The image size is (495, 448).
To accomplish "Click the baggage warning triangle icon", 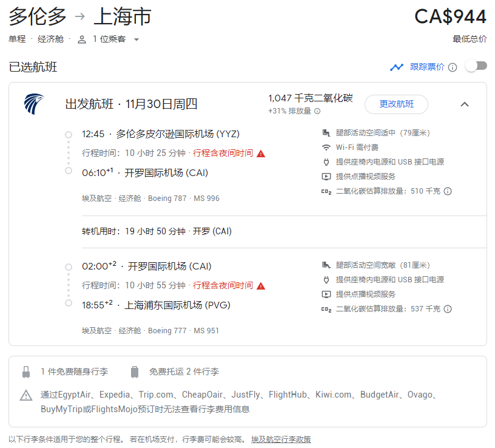I will 26,396.
